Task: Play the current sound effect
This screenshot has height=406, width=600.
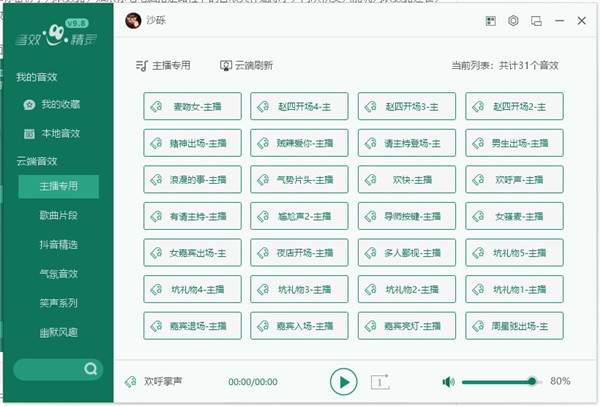Action: click(x=343, y=381)
